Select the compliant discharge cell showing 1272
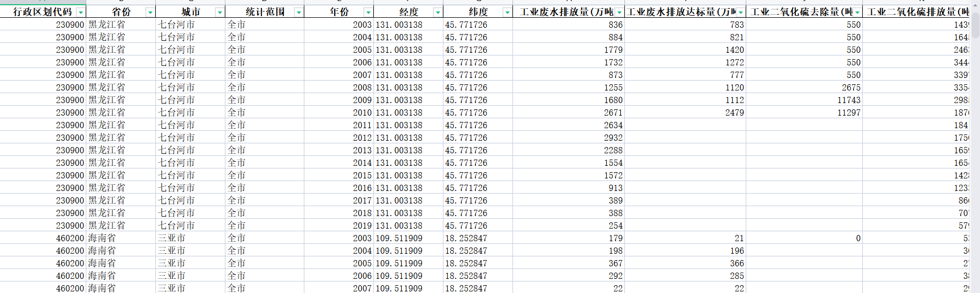Viewport: 980px width, 293px height. pos(685,62)
